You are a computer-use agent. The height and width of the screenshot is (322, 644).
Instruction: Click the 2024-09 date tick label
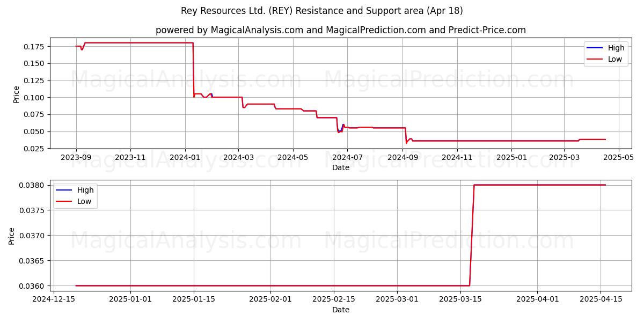[x=402, y=157]
